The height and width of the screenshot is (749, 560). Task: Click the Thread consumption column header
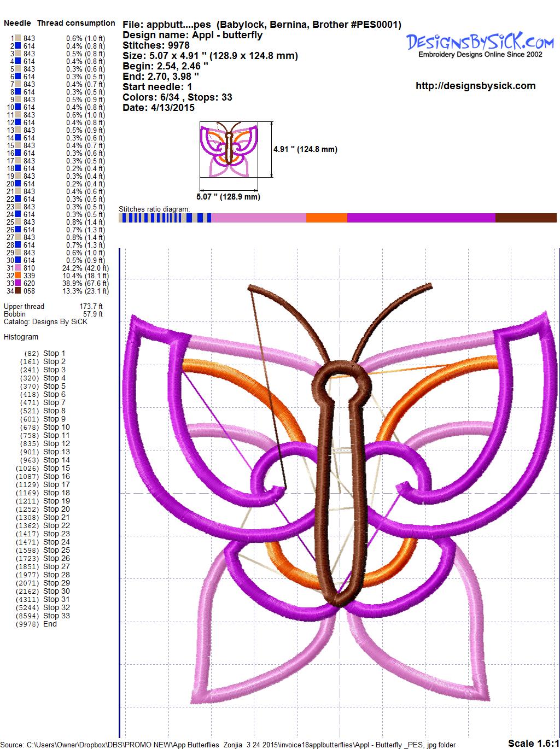[76, 23]
